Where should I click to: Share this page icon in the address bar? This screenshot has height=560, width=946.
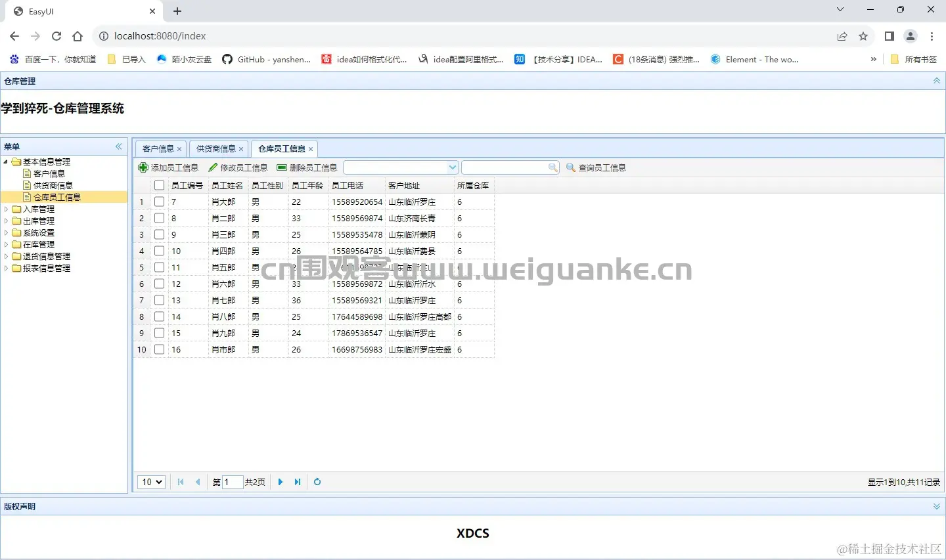[x=842, y=36]
